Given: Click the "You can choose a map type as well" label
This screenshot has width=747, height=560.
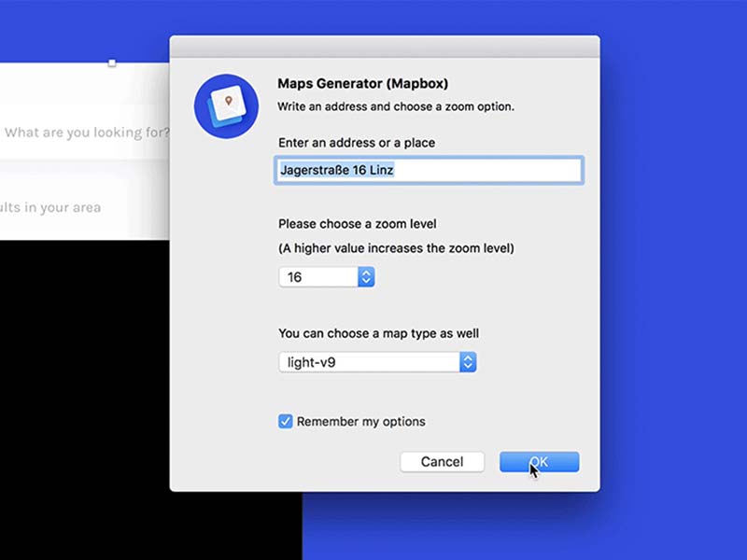Looking at the screenshot, I should click(379, 333).
